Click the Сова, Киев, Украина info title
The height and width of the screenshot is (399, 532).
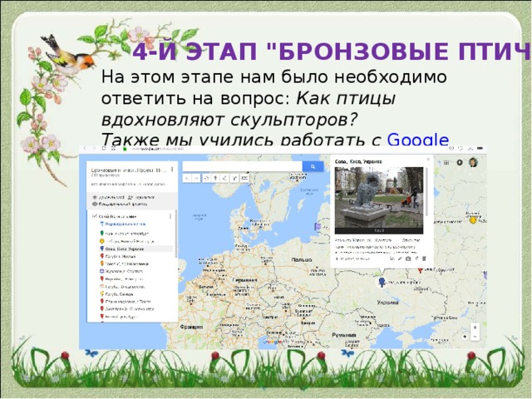click(x=358, y=161)
